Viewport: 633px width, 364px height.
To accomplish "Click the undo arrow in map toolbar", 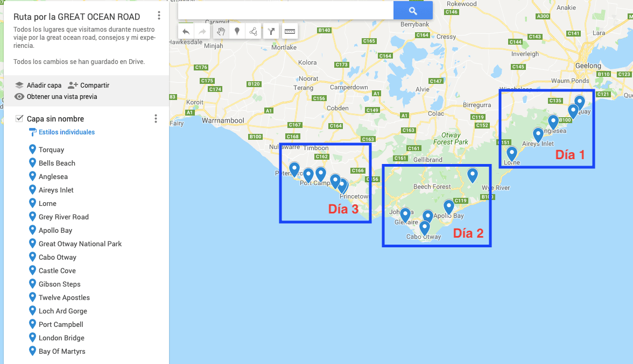I will point(186,31).
